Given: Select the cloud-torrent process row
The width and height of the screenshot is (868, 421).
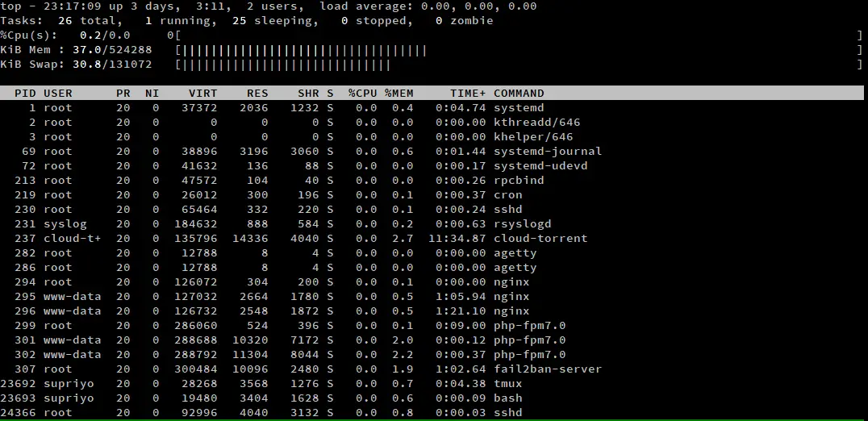Looking at the screenshot, I should click(x=432, y=239).
